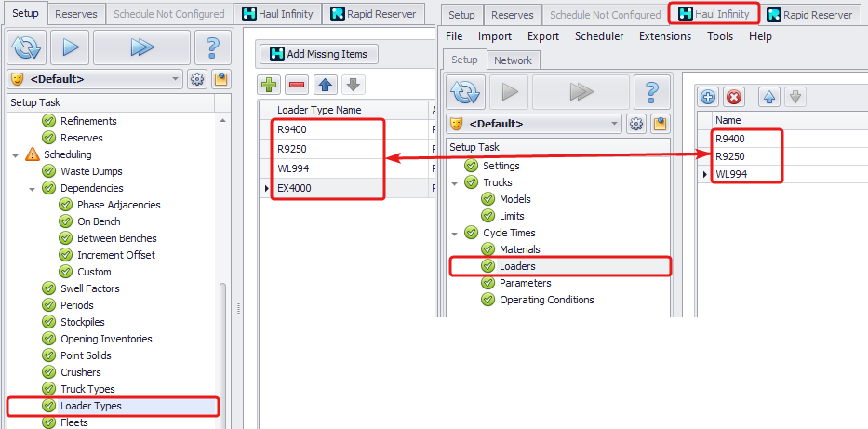This screenshot has height=429, width=868.
Task: Open help question mark in Haul Infinity window
Action: click(x=652, y=91)
